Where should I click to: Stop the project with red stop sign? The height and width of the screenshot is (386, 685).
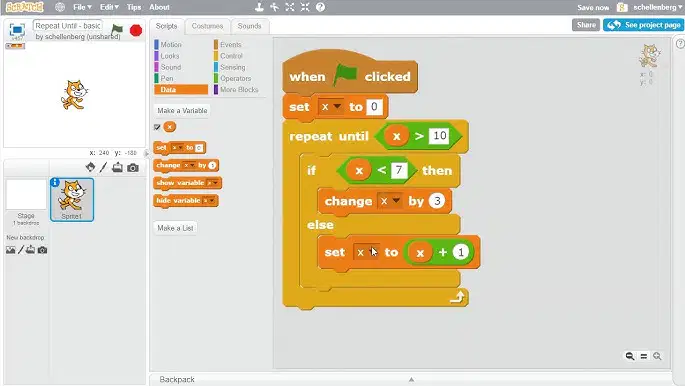coord(136,30)
